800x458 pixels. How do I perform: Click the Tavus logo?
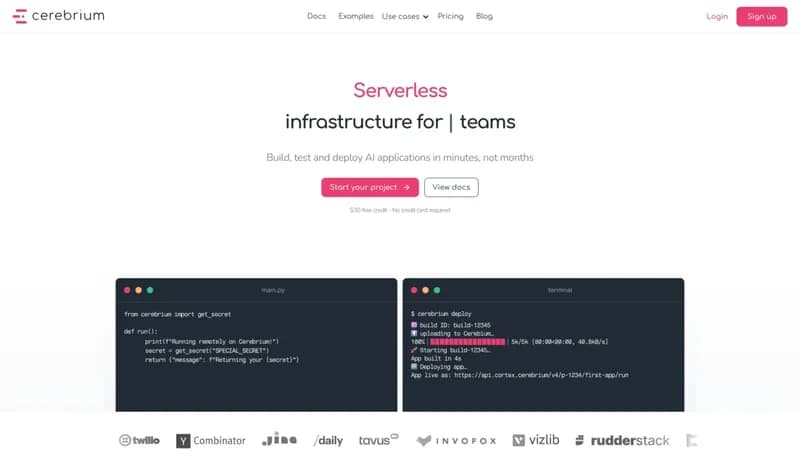point(379,440)
